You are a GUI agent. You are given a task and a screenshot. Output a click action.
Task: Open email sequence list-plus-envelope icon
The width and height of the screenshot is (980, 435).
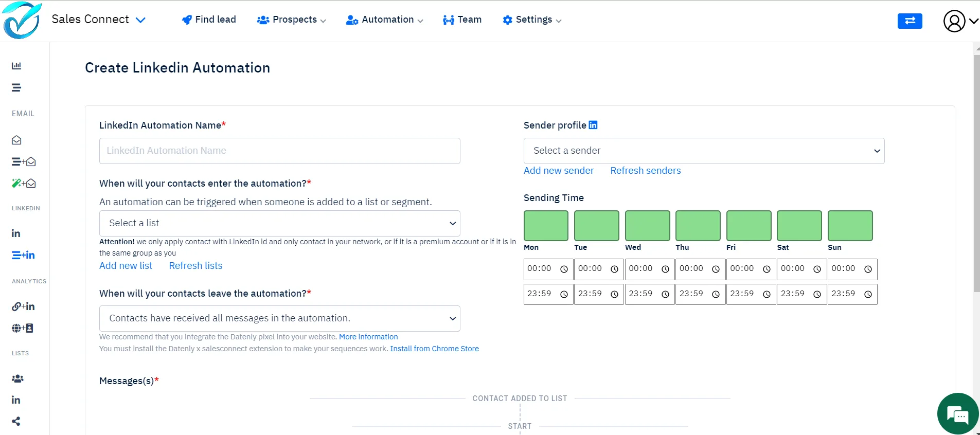(24, 162)
